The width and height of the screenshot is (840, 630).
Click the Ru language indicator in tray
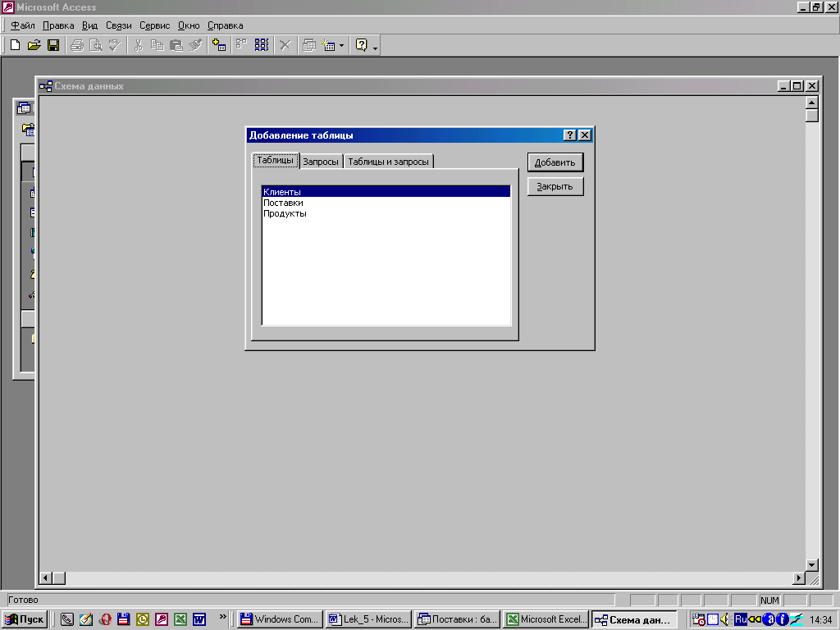pos(741,619)
